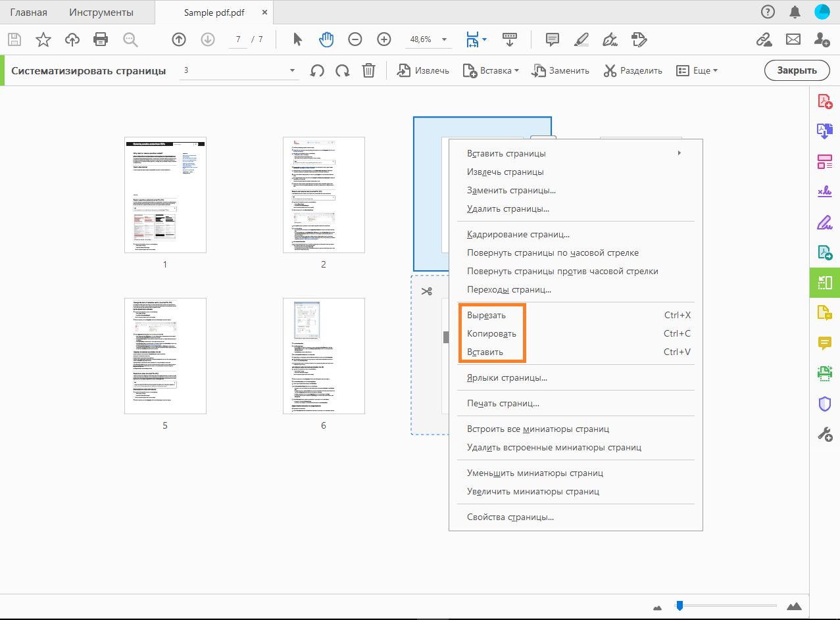
Task: Go to previous page up arrow
Action: click(x=179, y=39)
